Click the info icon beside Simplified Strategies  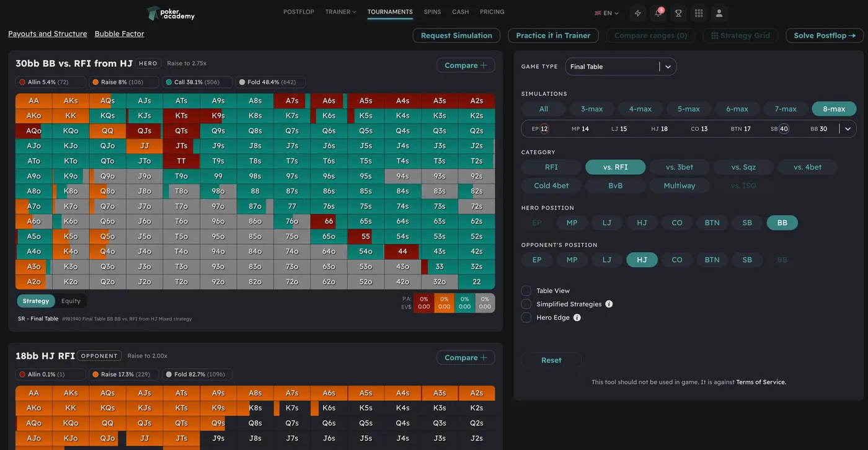(x=609, y=304)
